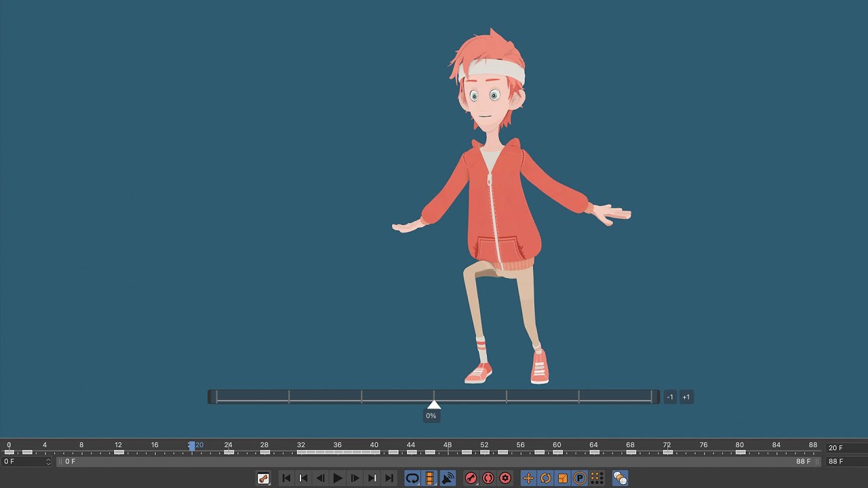Click the blue playhead marker at frame 20

192,446
